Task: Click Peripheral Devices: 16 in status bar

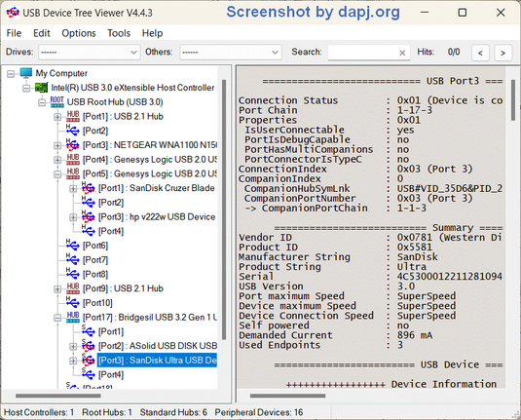Action: point(258,412)
